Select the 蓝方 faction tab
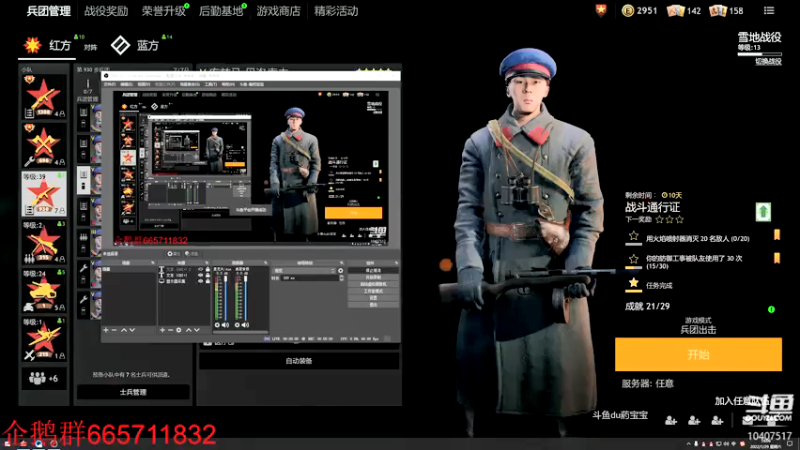800x450 pixels. (x=135, y=45)
